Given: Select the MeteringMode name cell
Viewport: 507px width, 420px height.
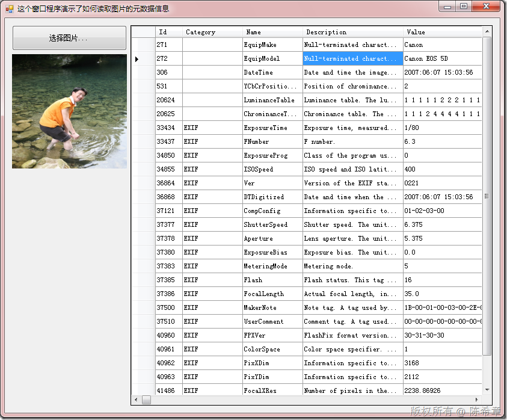Looking at the screenshot, I should [272, 267].
